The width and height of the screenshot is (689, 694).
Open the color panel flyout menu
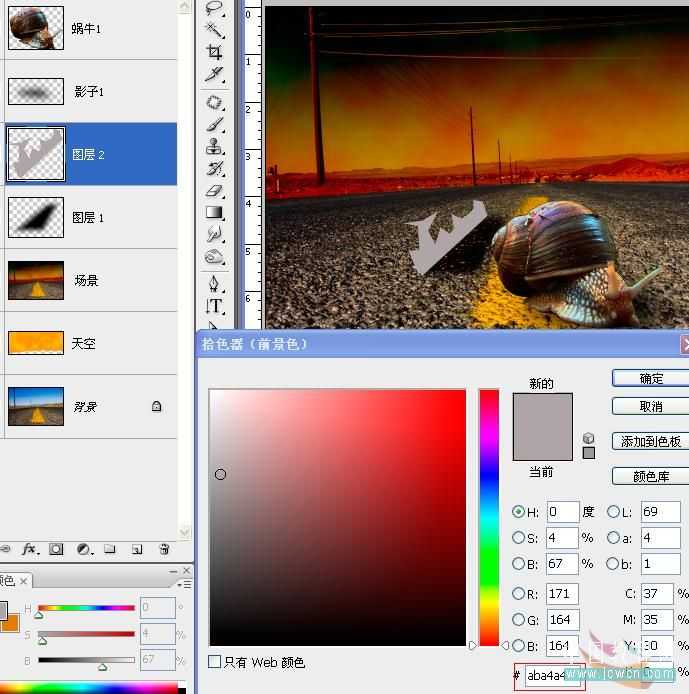click(185, 585)
